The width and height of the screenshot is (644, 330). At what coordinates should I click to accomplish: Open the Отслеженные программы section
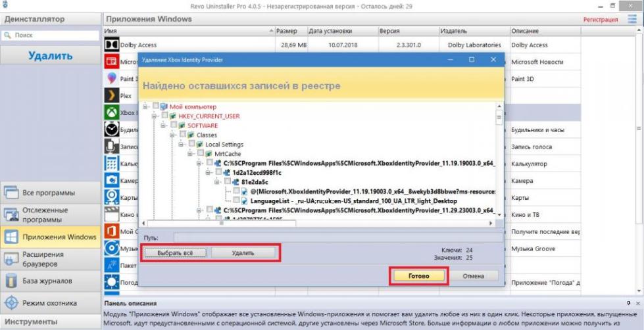[x=51, y=215]
